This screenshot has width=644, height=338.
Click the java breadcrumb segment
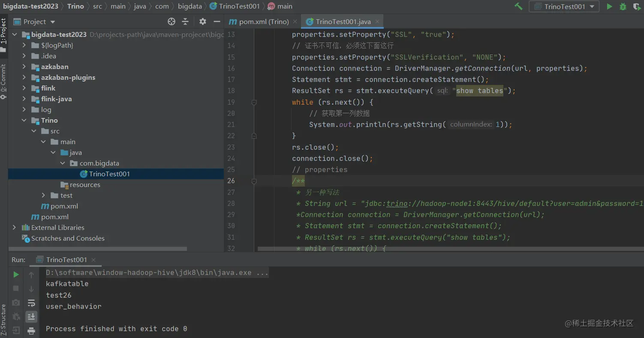click(140, 6)
